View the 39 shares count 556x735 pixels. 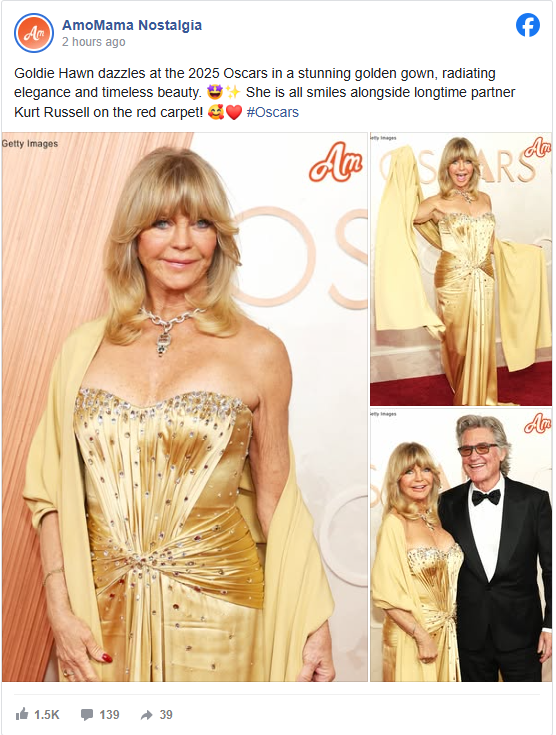(x=166, y=714)
